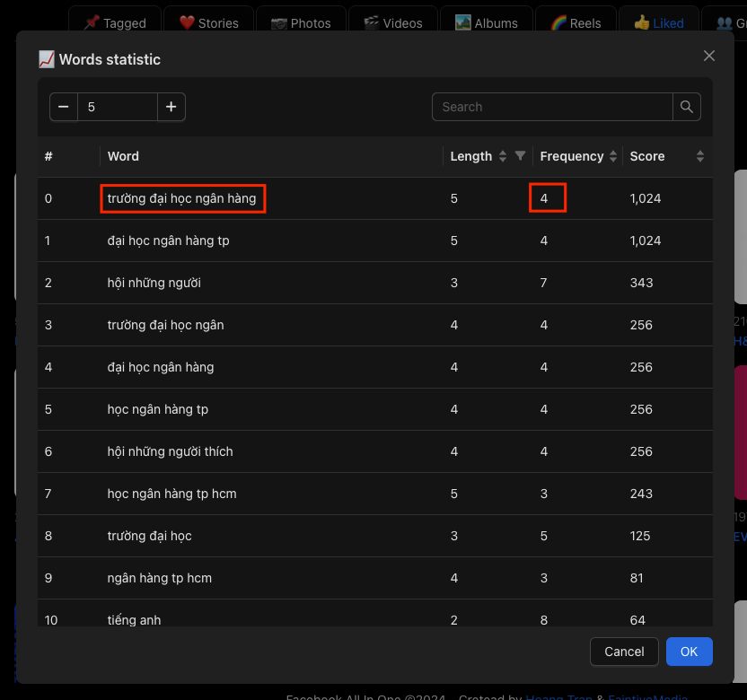Select the word 'trường đại học ngân hàng'
The image size is (747, 700).
coord(182,198)
